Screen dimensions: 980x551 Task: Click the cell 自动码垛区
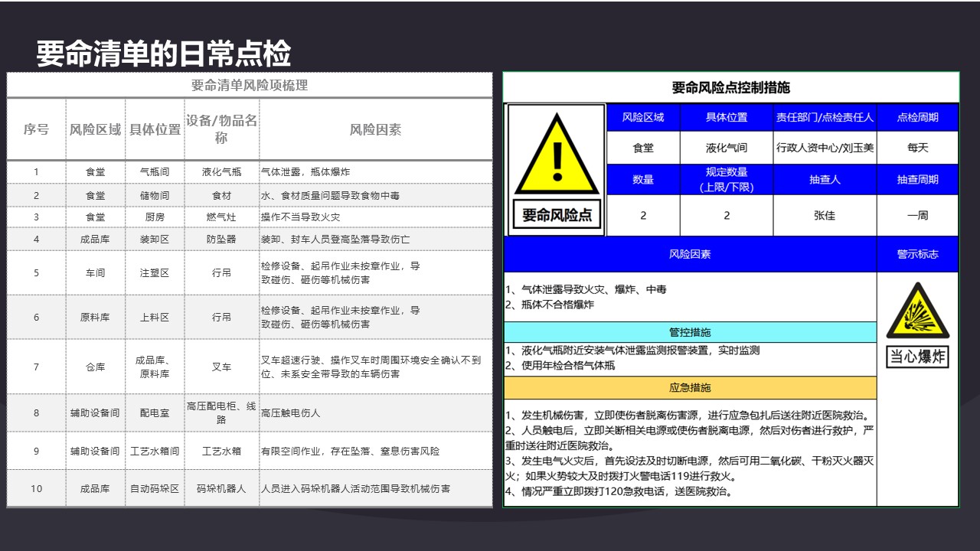[x=155, y=489]
